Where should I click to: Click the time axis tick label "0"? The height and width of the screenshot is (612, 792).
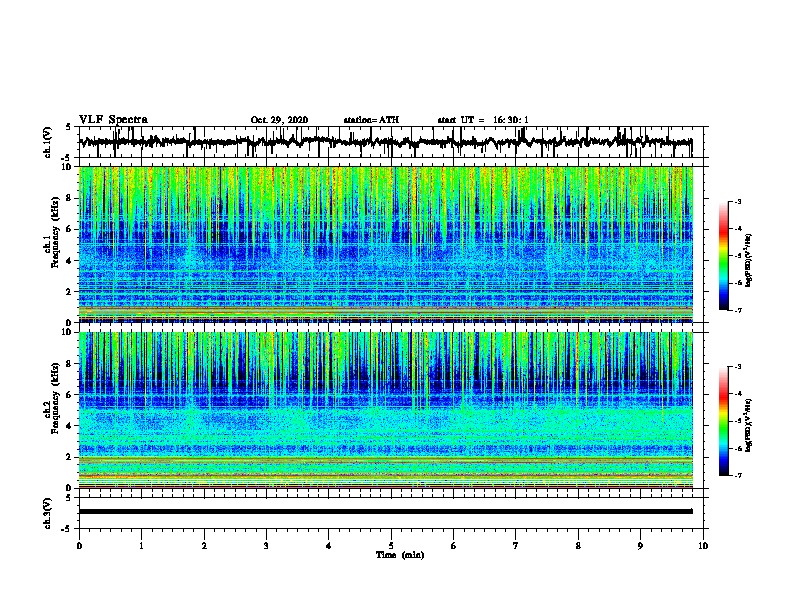coord(79,546)
